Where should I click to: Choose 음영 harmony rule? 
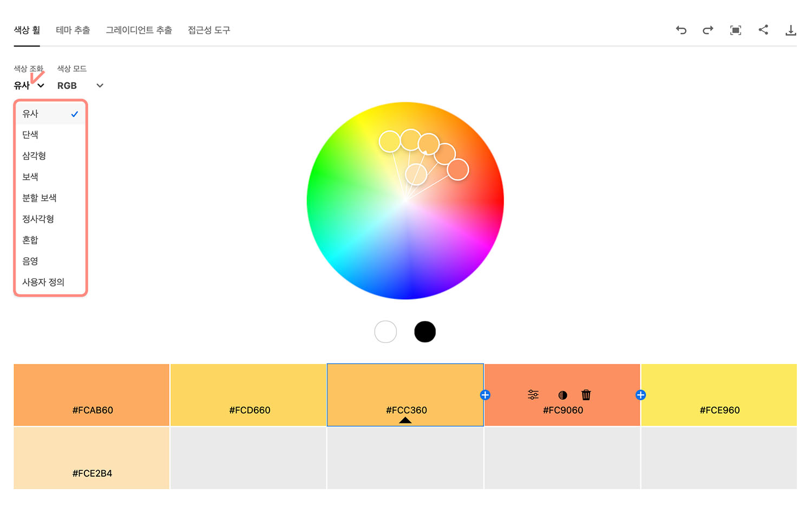coord(50,261)
